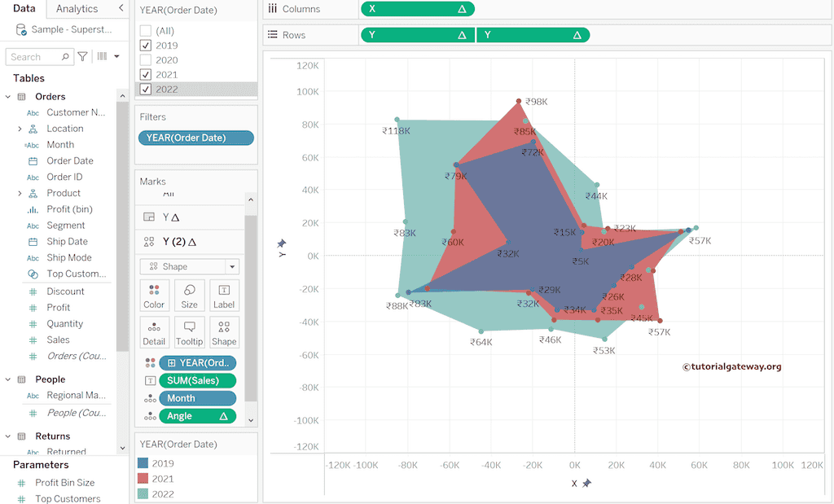Uncheck the 2019 year filter
This screenshot has height=504, width=834.
point(146,46)
